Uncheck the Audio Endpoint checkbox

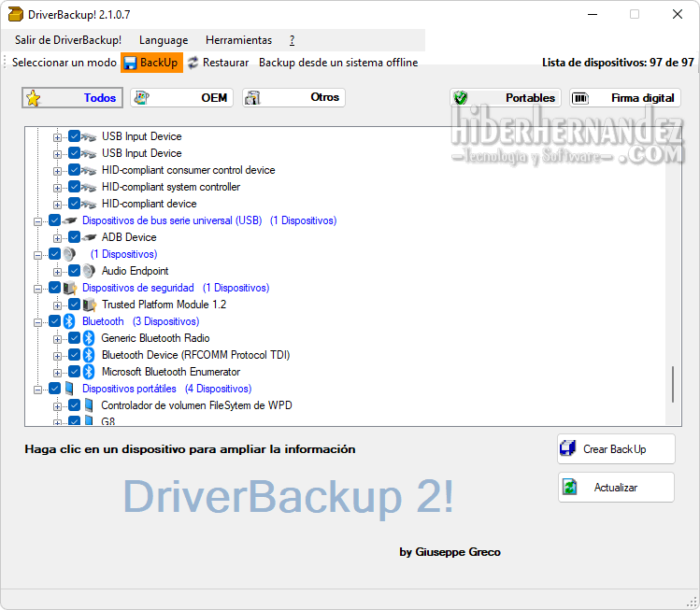coord(74,271)
